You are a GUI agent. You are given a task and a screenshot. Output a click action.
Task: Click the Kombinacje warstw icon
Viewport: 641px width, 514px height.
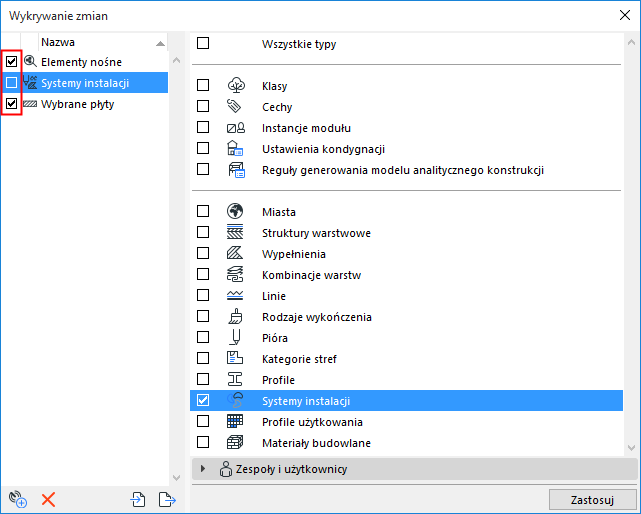[235, 274]
